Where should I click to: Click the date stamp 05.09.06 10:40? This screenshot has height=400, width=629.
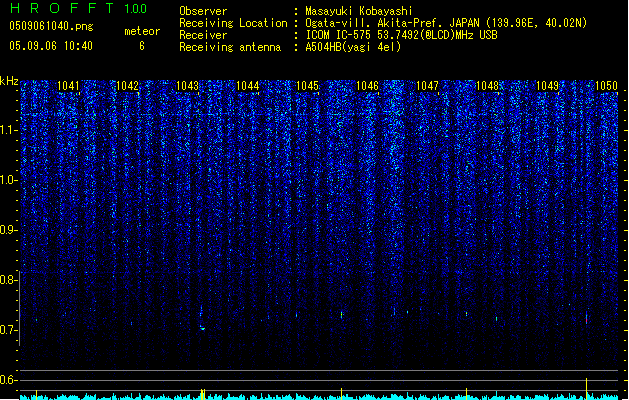coord(51,46)
